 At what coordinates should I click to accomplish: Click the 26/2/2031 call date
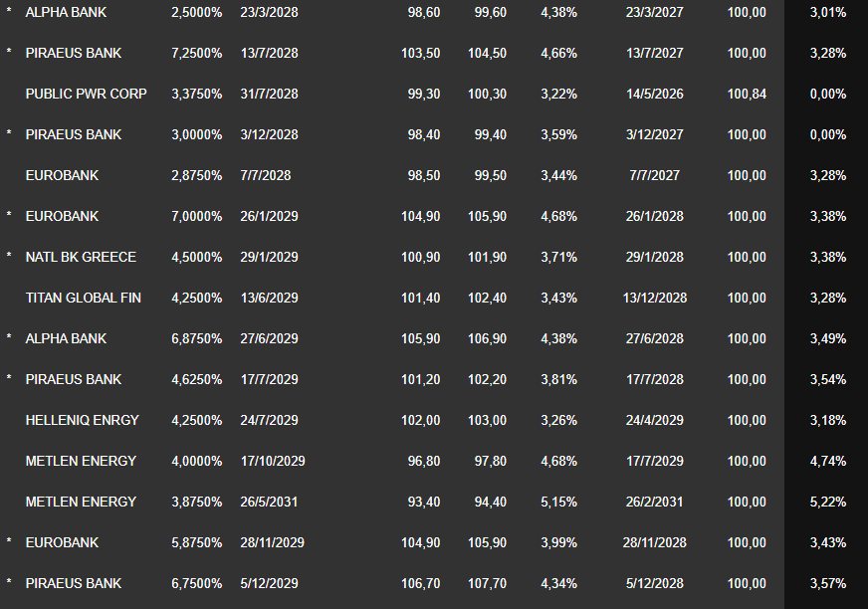pos(655,502)
